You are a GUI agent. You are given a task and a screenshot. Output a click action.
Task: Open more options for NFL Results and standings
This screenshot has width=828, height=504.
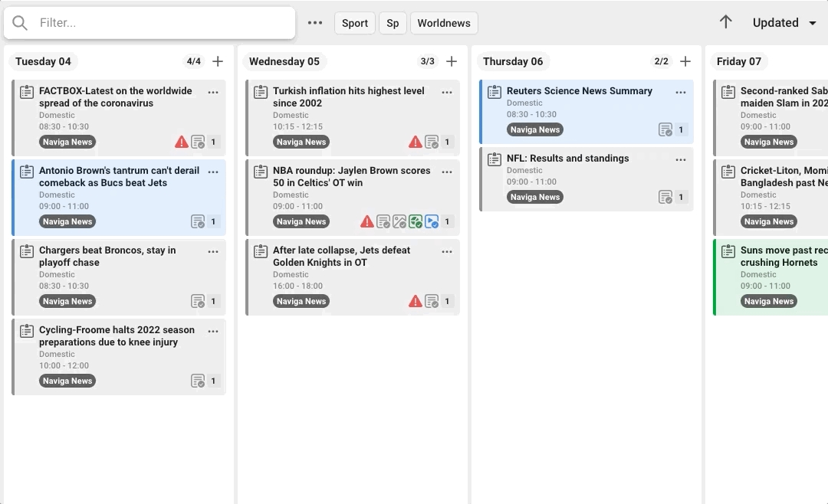pos(681,159)
